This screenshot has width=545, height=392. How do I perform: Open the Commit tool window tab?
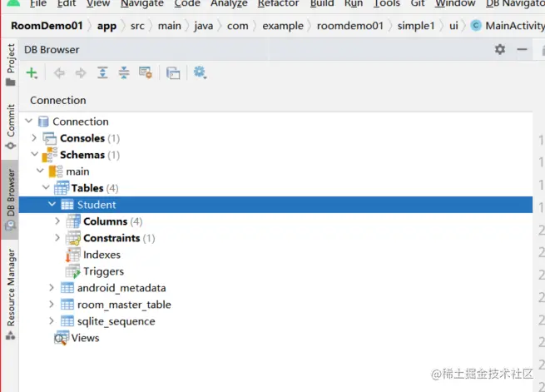click(x=11, y=127)
